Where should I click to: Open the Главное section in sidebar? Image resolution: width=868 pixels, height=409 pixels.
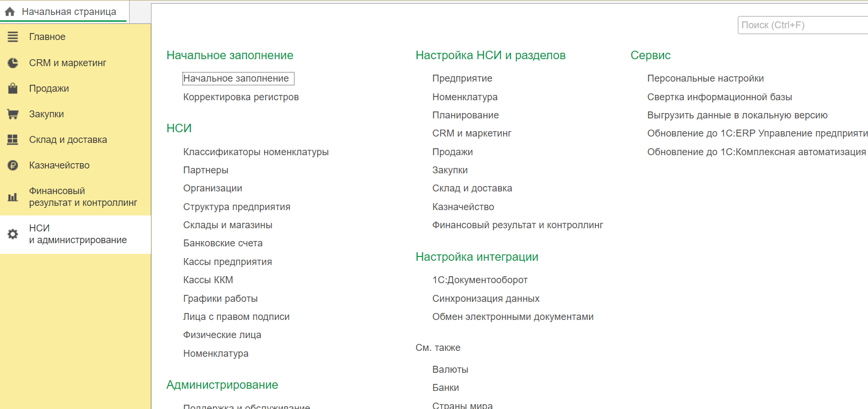[x=47, y=37]
